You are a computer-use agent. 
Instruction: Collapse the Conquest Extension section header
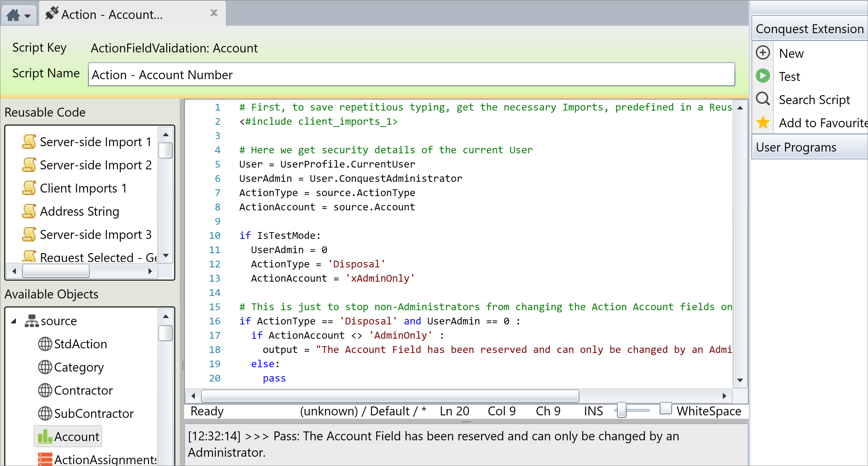(x=810, y=29)
